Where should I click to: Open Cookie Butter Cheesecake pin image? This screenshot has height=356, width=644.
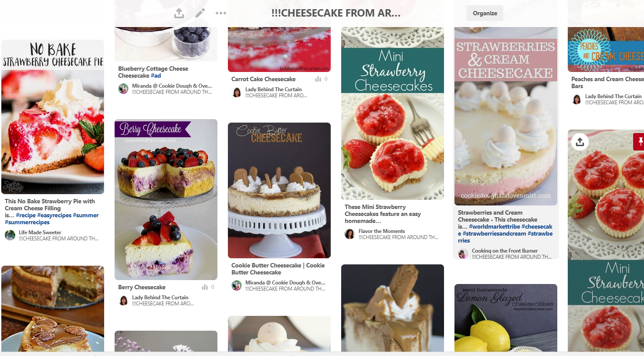click(279, 190)
